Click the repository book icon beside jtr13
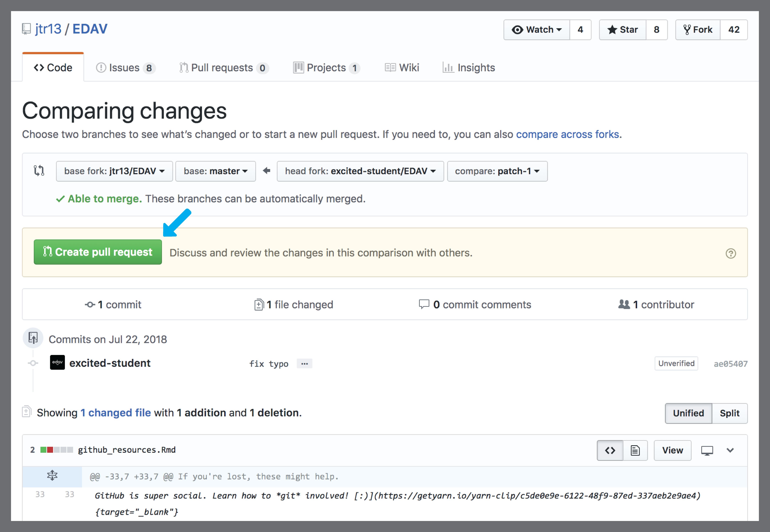The height and width of the screenshot is (532, 770). (26, 29)
